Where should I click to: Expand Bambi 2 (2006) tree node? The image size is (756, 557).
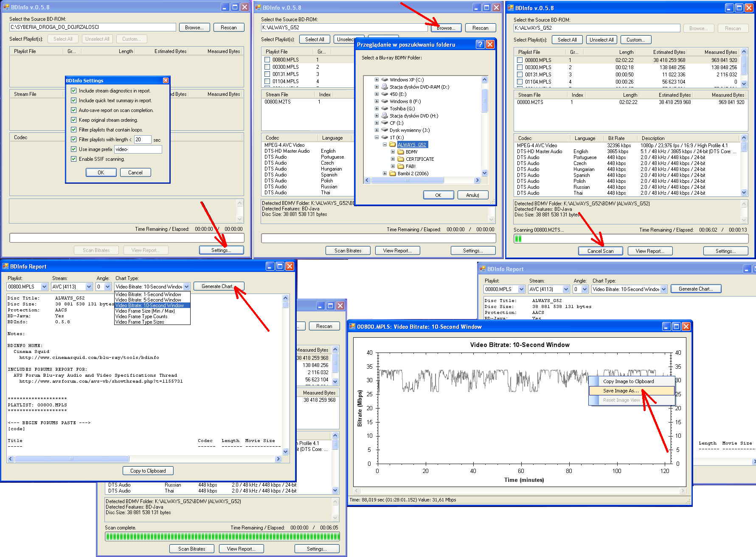[x=385, y=174]
